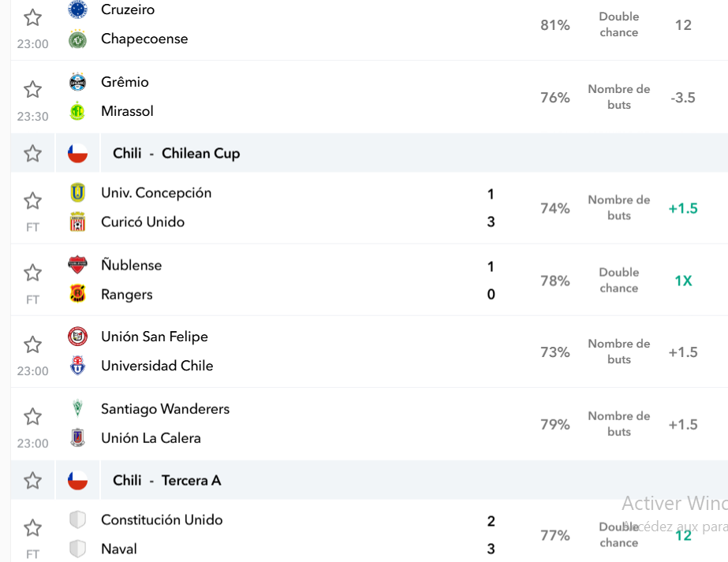Image resolution: width=728 pixels, height=562 pixels.
Task: Click the Curicó Unido club crest
Action: coord(77,221)
